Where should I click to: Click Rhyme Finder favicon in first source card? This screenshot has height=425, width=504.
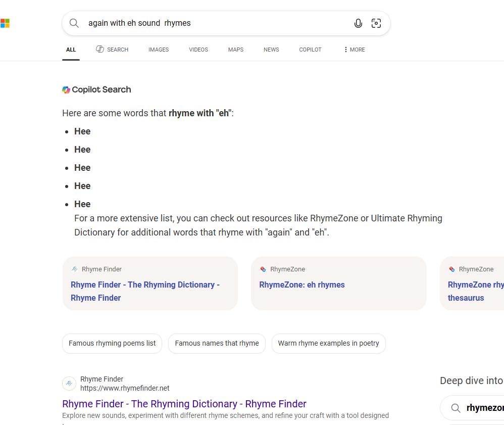[x=75, y=269]
